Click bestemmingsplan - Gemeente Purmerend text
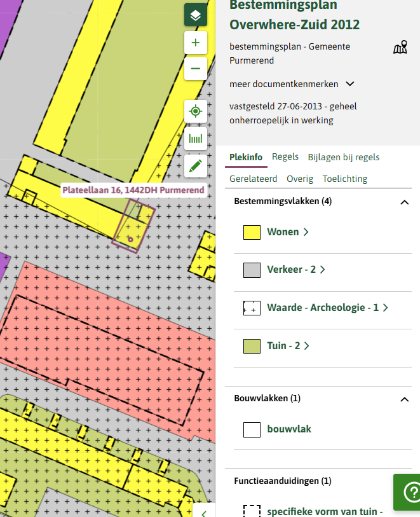The width and height of the screenshot is (420, 517). (x=290, y=53)
